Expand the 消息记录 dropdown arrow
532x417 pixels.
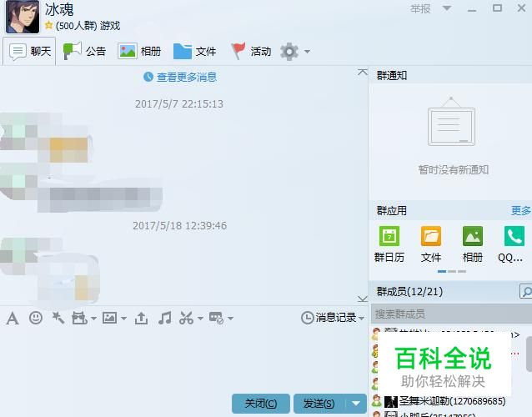[361, 319]
